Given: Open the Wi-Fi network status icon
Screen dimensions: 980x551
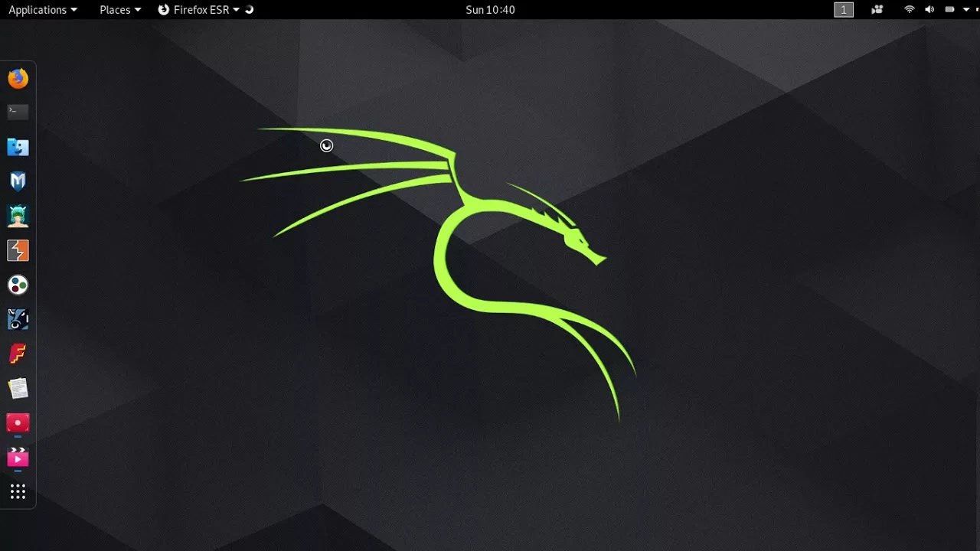Looking at the screenshot, I should (910, 10).
